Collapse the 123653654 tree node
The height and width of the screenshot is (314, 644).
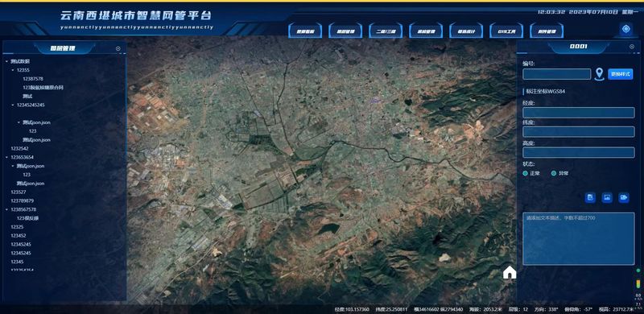click(x=7, y=158)
